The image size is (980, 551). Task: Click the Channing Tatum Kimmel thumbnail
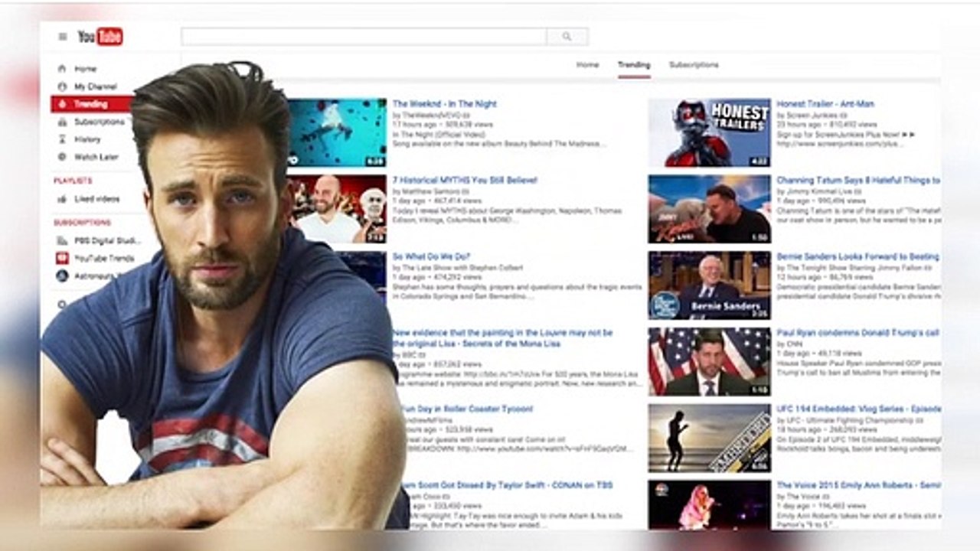pyautogui.click(x=710, y=209)
